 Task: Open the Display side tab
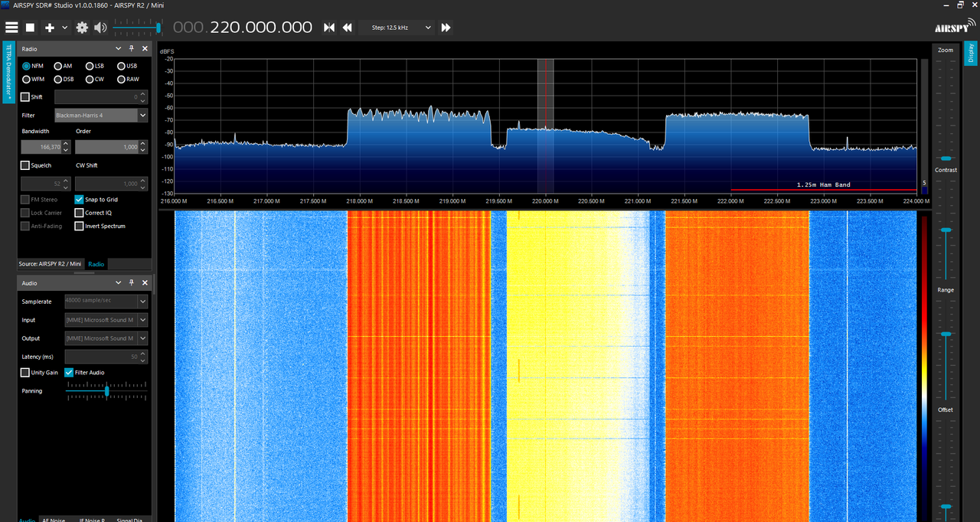971,53
